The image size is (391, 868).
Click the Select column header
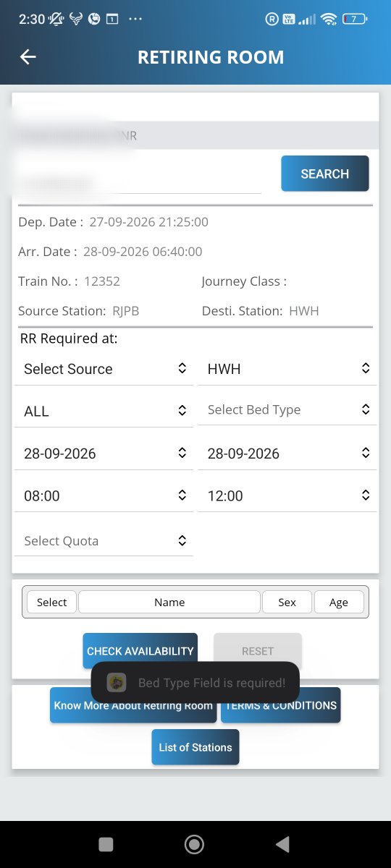click(52, 602)
